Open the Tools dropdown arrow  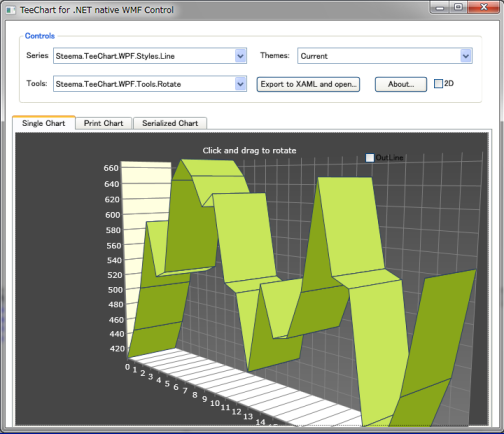coord(240,84)
